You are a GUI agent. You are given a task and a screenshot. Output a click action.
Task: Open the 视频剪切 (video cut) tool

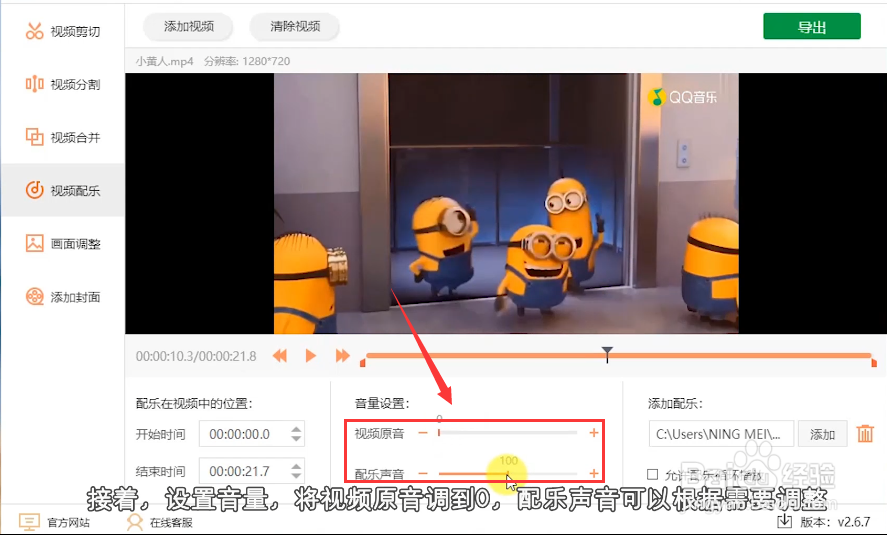62,31
